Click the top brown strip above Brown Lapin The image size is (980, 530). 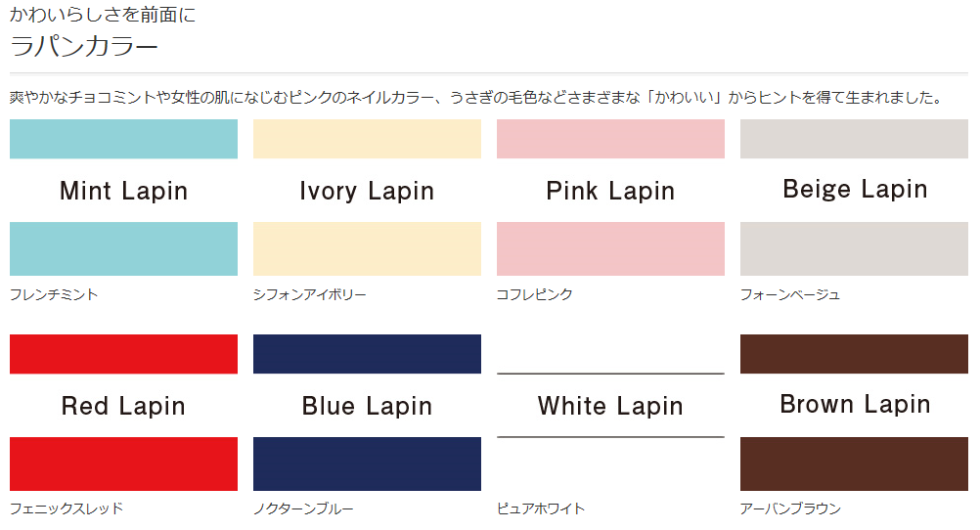coord(855,354)
